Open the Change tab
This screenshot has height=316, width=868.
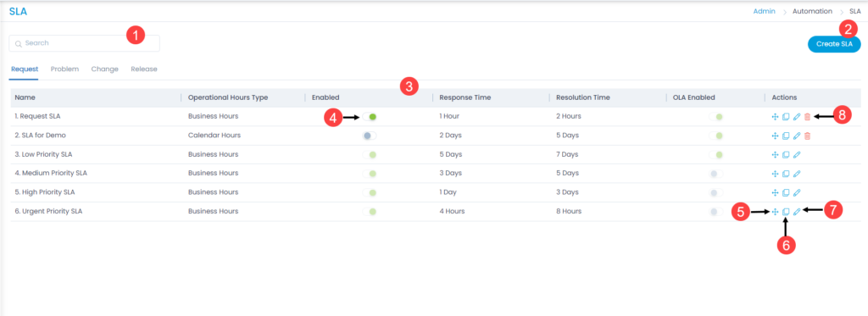104,69
